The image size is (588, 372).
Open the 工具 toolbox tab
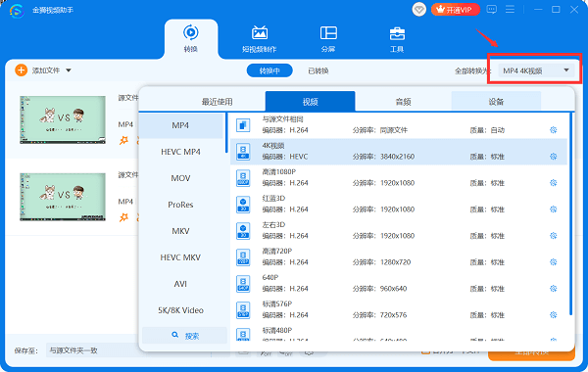point(397,39)
